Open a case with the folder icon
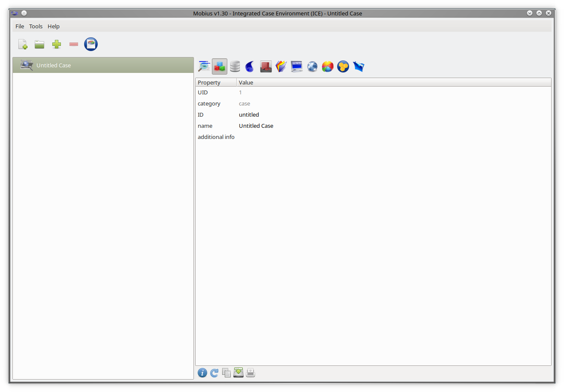Image resolution: width=564 pixels, height=392 pixels. click(39, 44)
